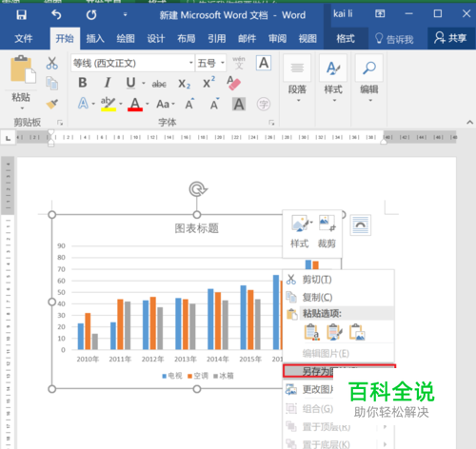Toggle superscript X² formatting

[x=208, y=83]
